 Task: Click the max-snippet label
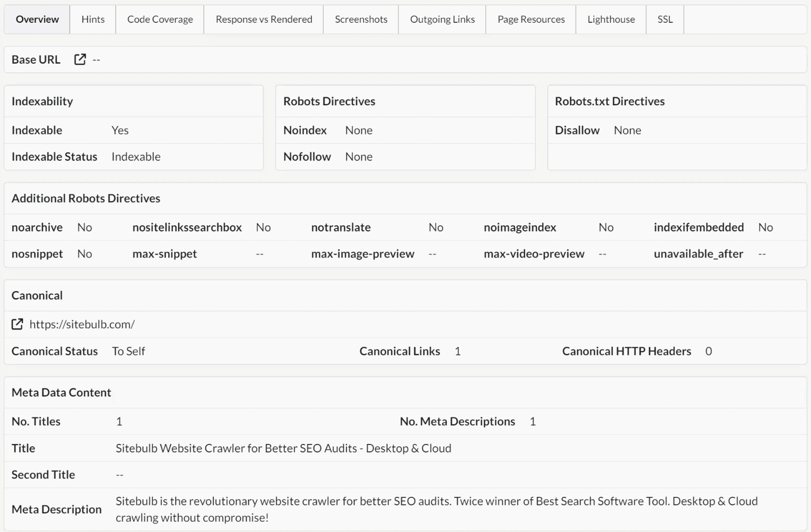165,254
